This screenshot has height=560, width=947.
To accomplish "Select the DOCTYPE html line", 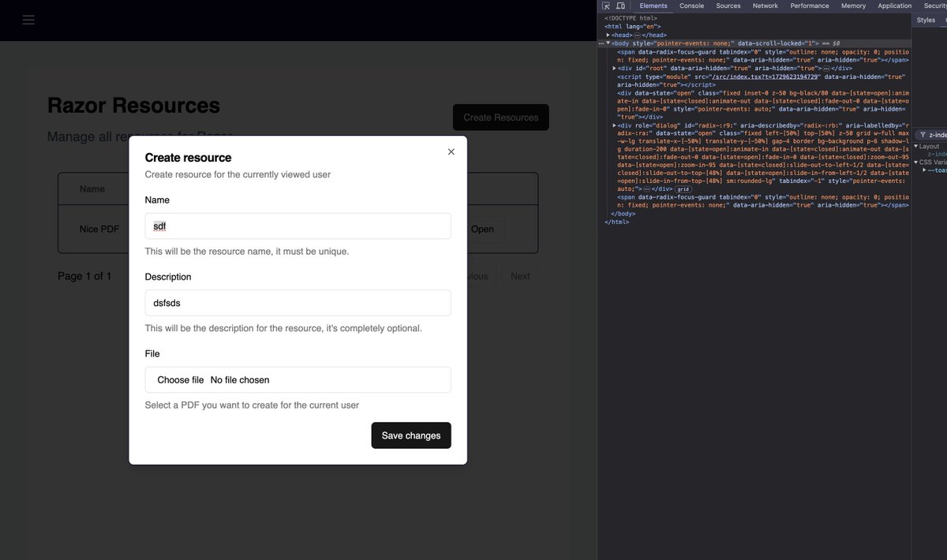I will (x=631, y=18).
